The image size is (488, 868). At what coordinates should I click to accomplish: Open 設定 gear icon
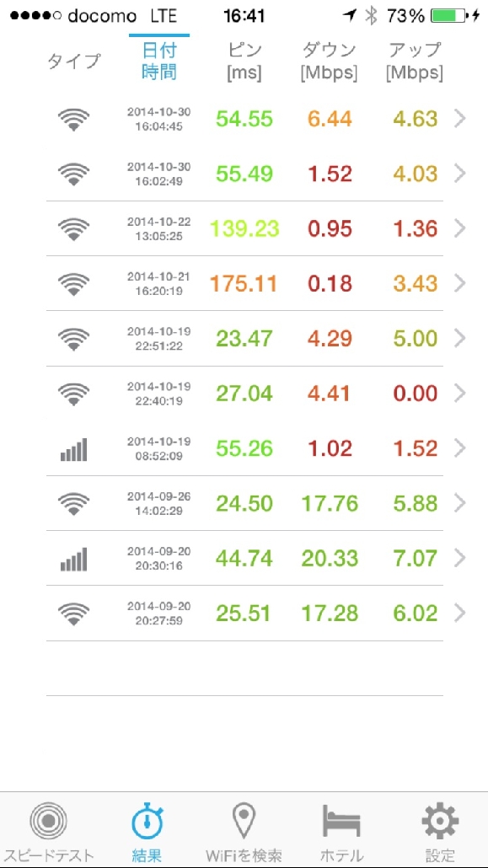[x=440, y=822]
